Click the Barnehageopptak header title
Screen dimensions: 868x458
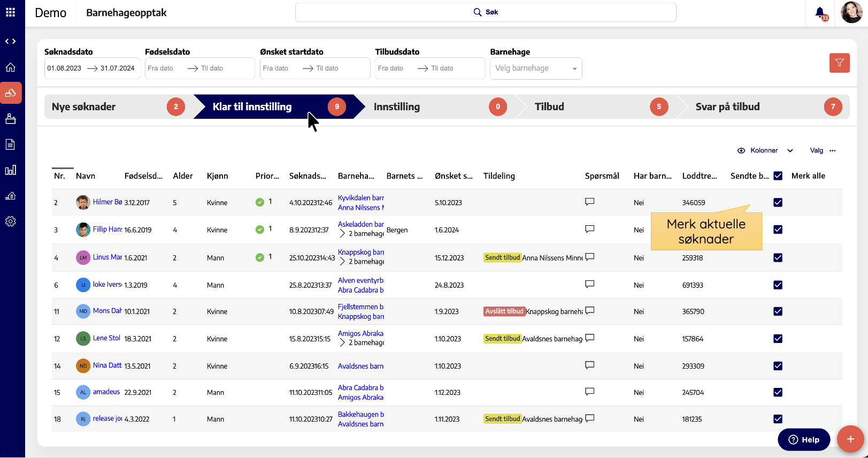[x=126, y=12]
